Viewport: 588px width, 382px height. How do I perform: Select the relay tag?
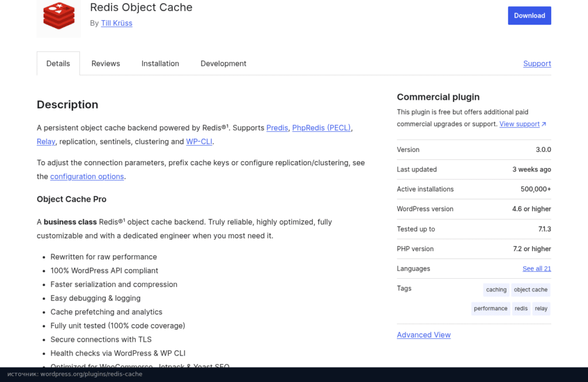[541, 309]
